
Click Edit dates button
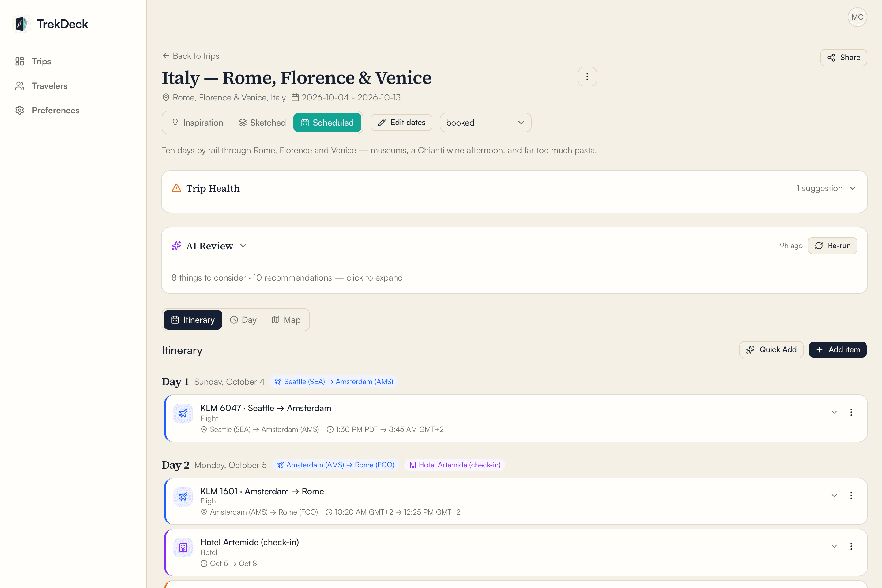coord(401,123)
